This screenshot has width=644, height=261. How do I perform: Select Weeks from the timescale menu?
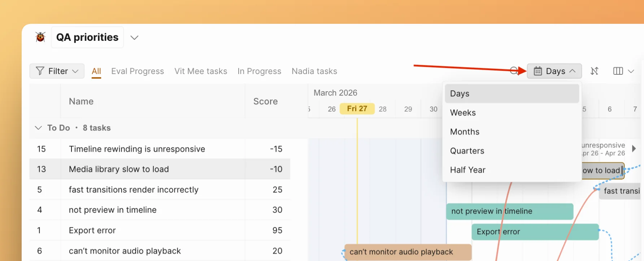tap(463, 113)
